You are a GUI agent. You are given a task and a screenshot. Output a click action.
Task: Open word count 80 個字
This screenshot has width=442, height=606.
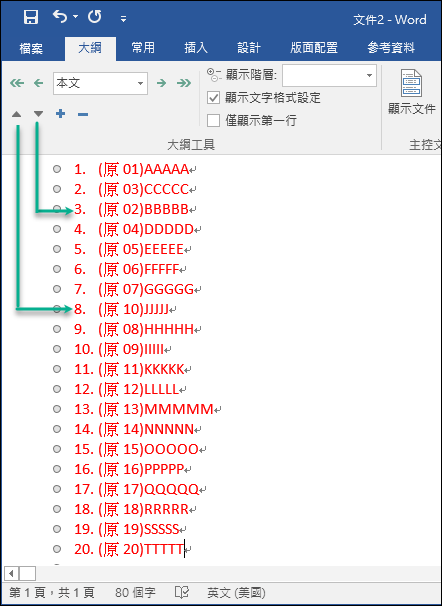[135, 592]
